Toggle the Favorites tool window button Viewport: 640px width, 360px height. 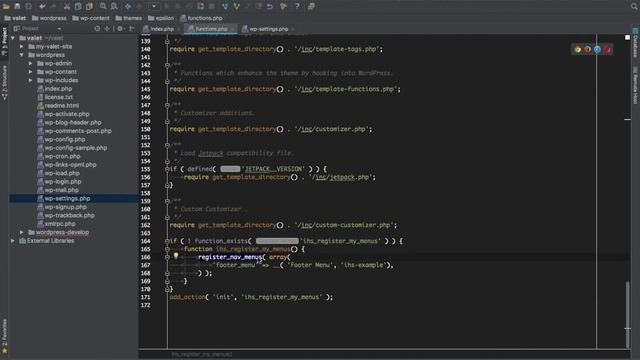(x=4, y=336)
